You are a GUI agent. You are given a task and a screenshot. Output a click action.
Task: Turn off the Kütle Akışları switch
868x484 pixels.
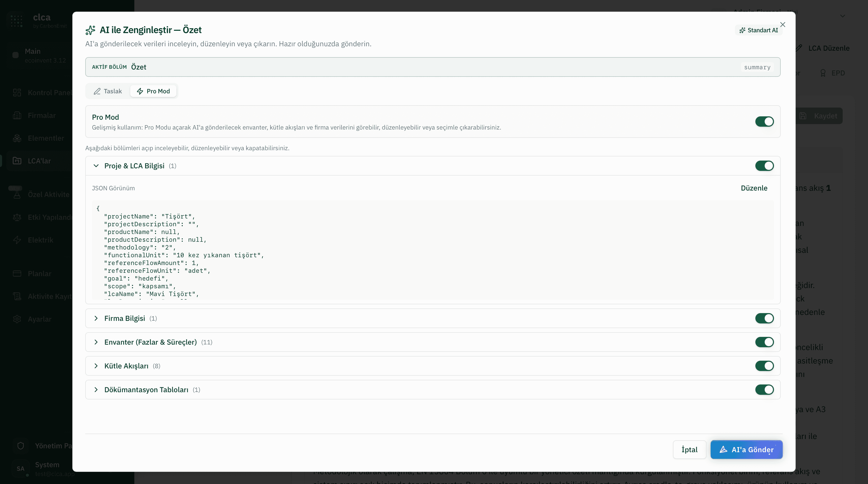[764, 366]
